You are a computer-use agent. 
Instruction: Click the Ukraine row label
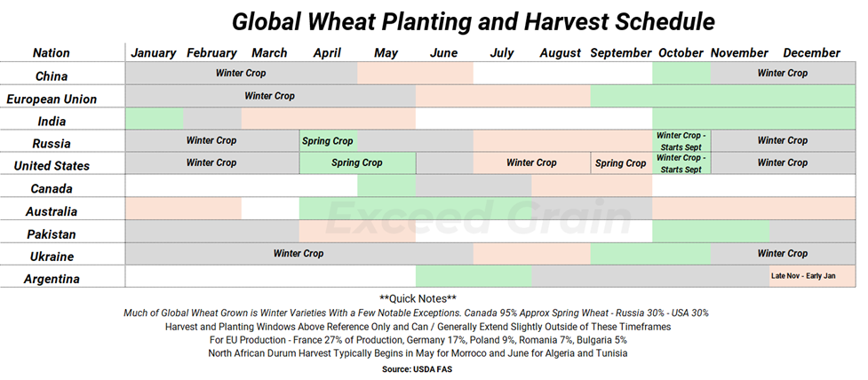[51, 257]
